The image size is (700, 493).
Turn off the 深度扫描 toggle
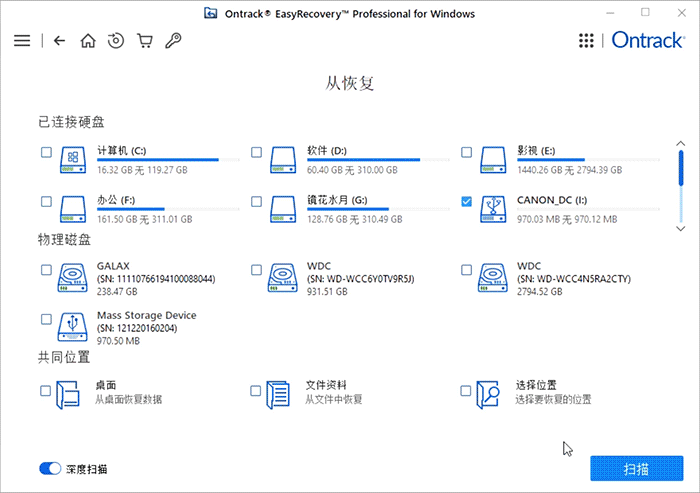(50, 468)
